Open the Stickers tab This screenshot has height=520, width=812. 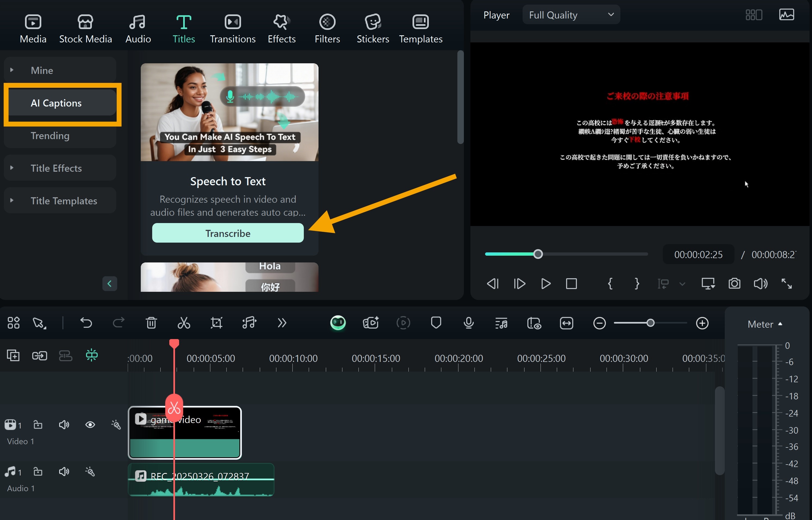(373, 29)
